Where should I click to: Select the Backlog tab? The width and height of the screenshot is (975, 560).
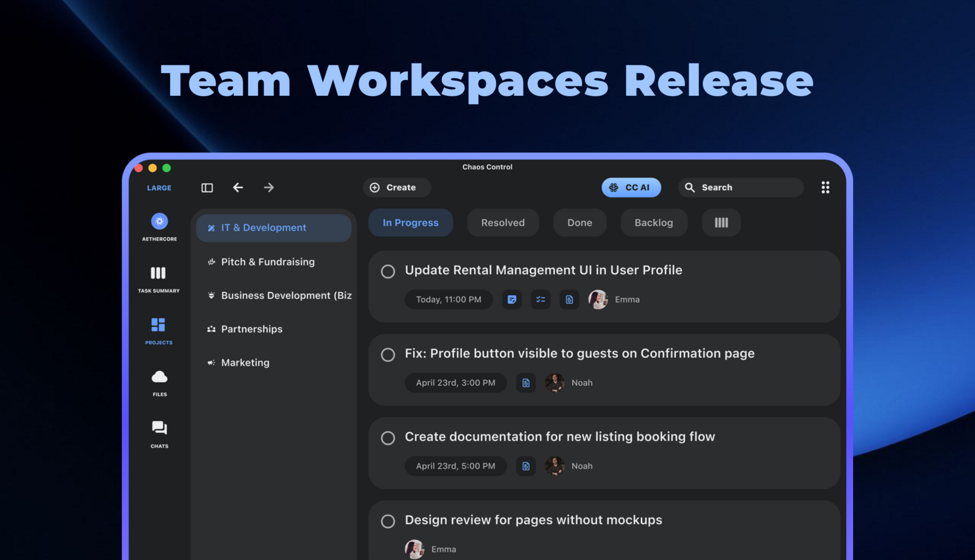[654, 223]
